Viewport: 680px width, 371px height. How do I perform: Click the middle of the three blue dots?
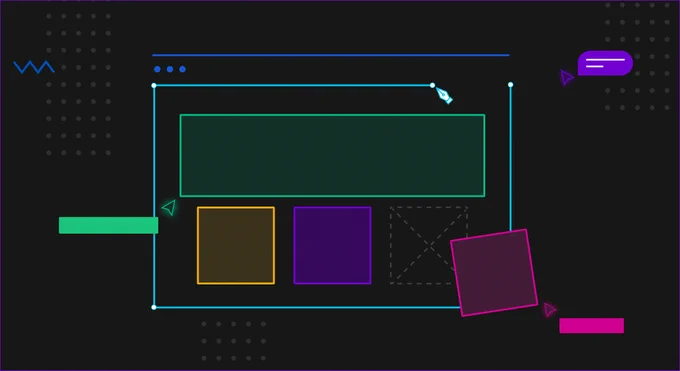(x=170, y=69)
